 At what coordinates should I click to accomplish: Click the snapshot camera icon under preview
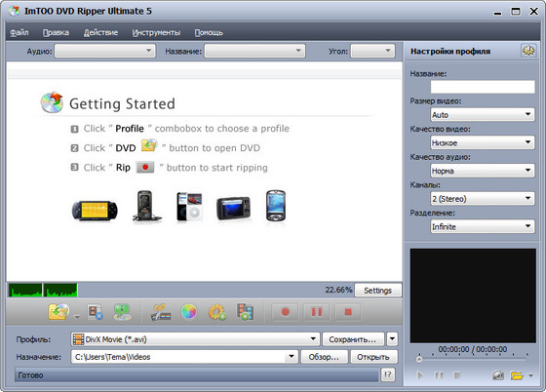[x=498, y=375]
